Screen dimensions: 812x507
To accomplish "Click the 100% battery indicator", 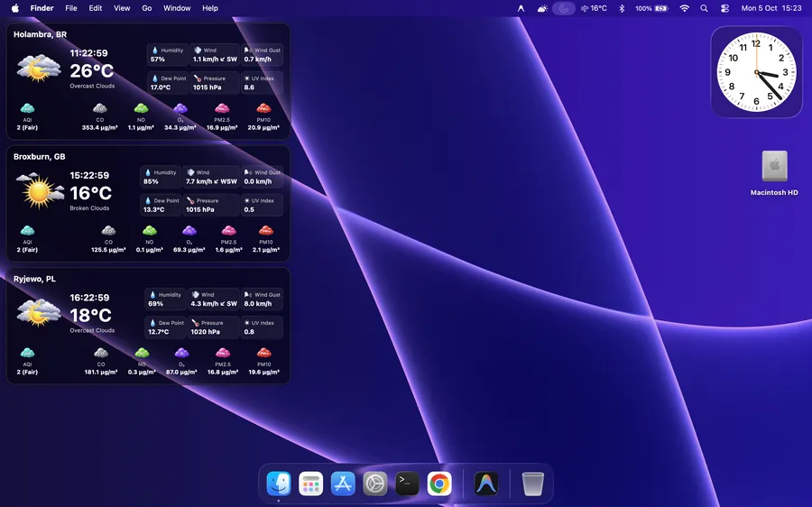I will point(651,8).
